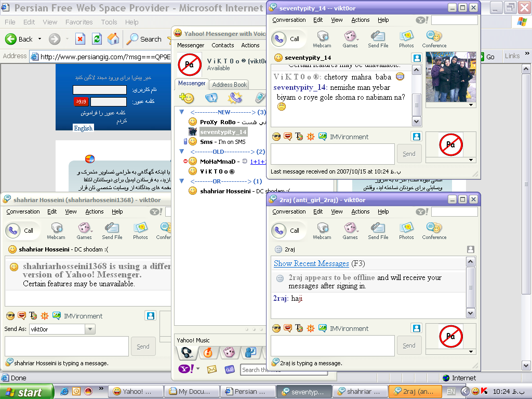Click the Audibles icon in the 2raj window
This screenshot has height=399, width=532.
coord(288,328)
